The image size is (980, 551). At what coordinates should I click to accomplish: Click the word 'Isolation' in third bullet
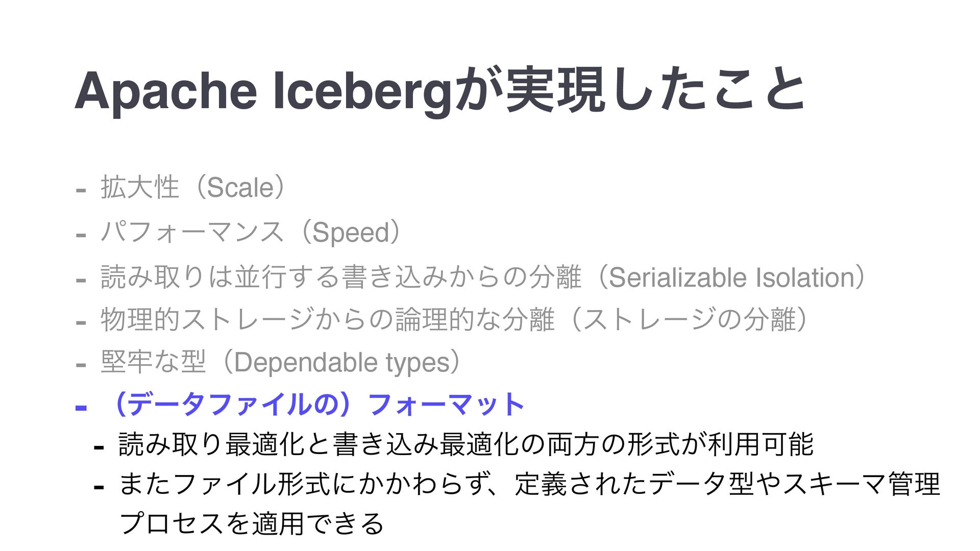tap(805, 277)
